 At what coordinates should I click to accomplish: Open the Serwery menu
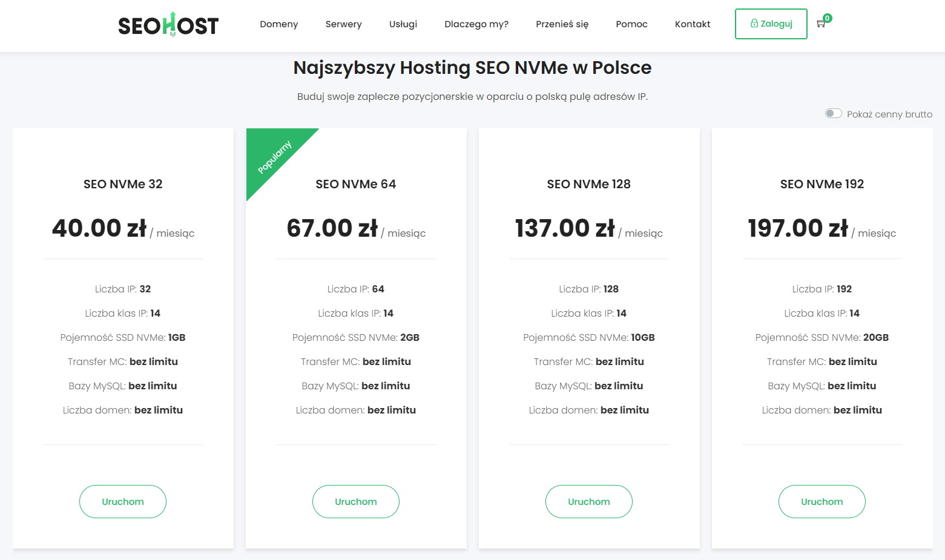click(x=344, y=24)
